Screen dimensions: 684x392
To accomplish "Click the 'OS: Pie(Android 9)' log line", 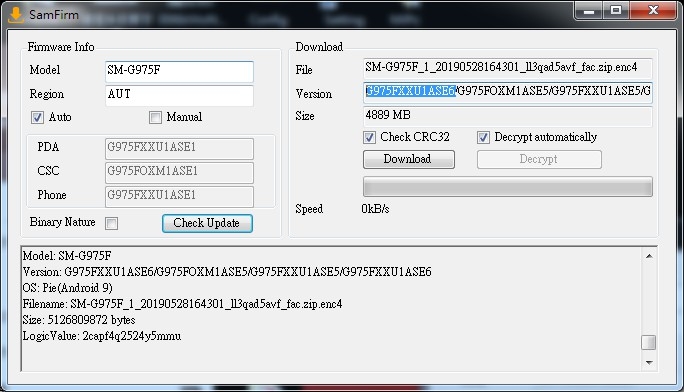I will click(x=68, y=288).
